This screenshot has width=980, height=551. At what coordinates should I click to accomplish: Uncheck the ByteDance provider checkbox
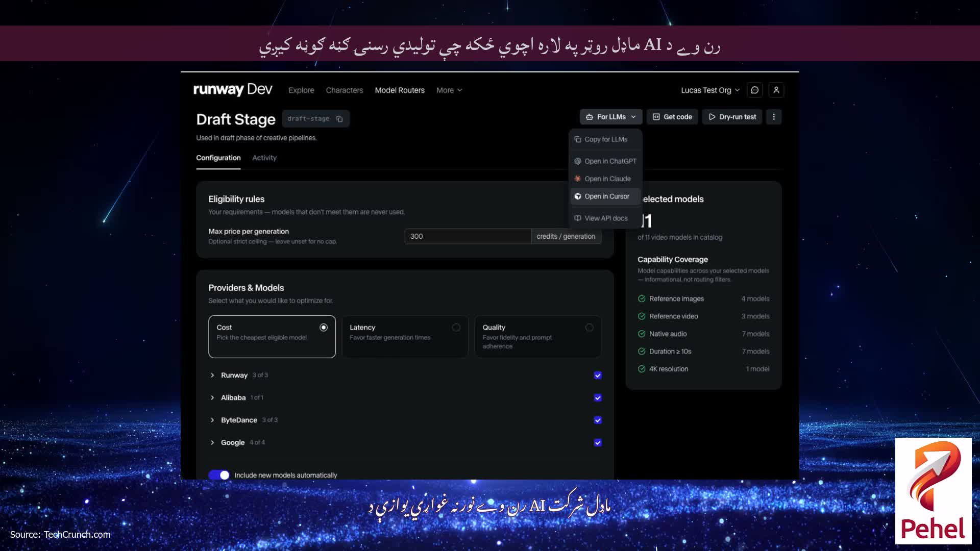click(598, 420)
